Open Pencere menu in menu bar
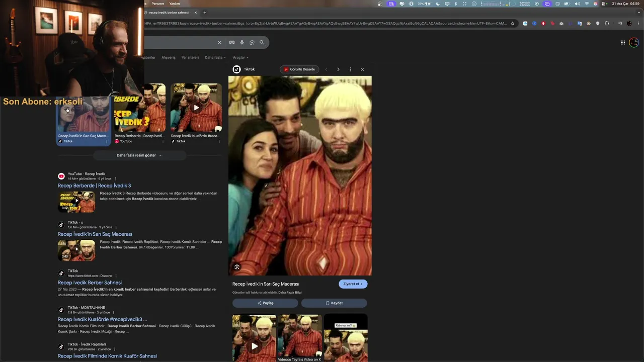644x362 pixels. tap(158, 4)
